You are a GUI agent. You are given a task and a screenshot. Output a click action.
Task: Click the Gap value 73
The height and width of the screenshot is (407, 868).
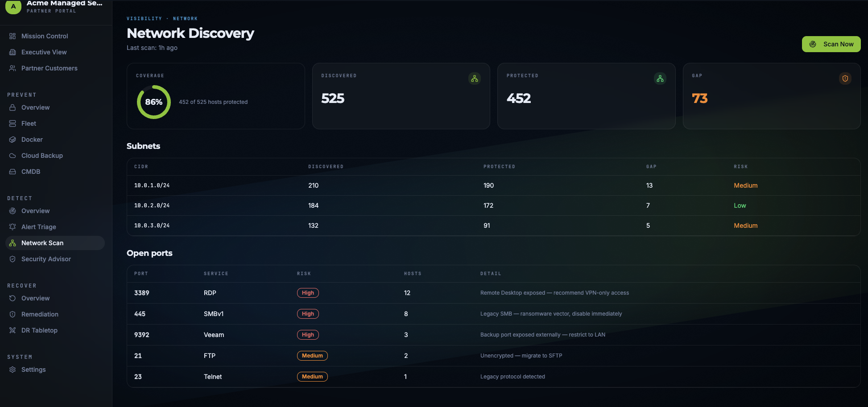[x=700, y=99]
